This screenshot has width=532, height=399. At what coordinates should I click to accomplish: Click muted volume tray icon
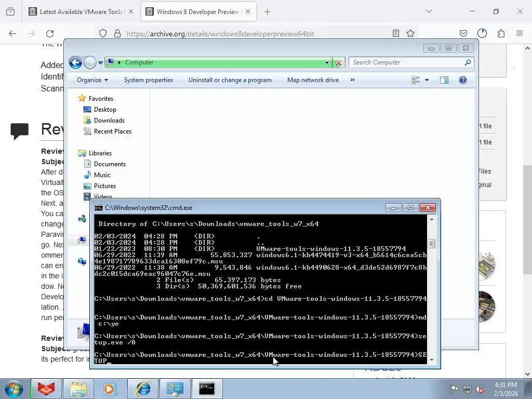point(480,390)
